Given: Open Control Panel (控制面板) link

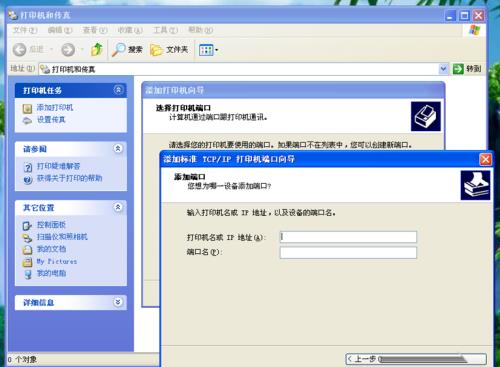Looking at the screenshot, I should pyautogui.click(x=51, y=225).
